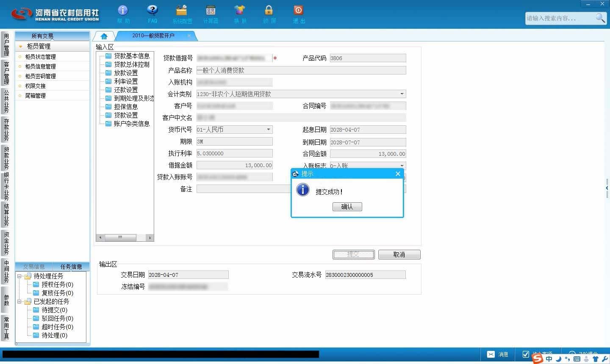Switch to 任务信息 tab

[x=71, y=267]
